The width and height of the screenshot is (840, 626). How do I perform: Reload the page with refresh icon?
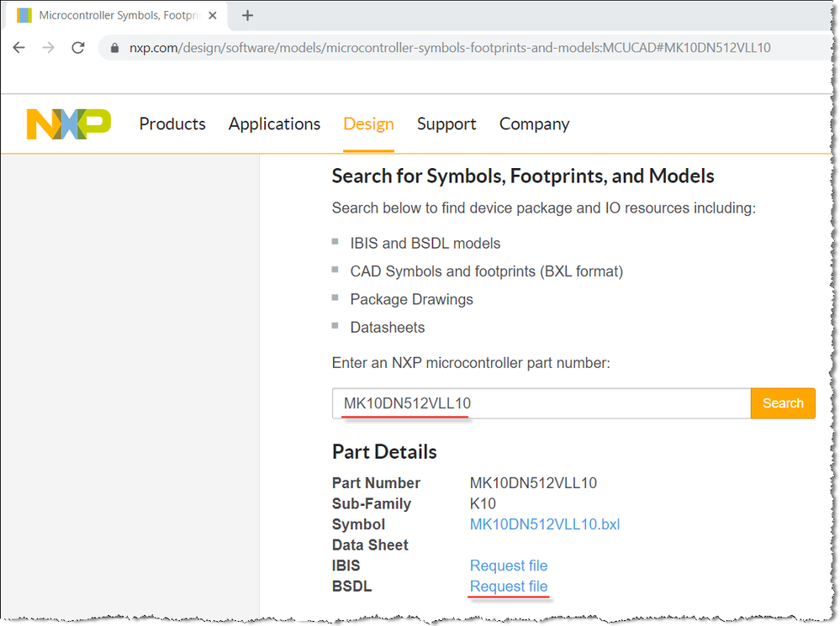[78, 48]
